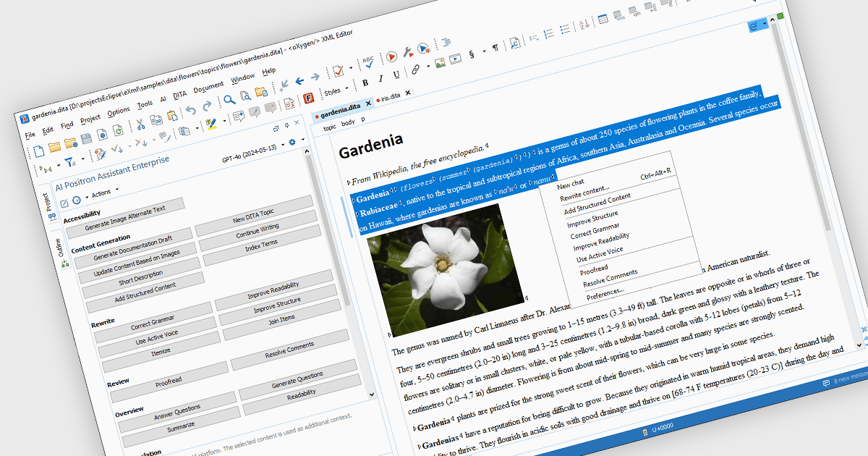The height and width of the screenshot is (456, 868).
Task: Click the Back navigation arrow
Action: click(299, 81)
